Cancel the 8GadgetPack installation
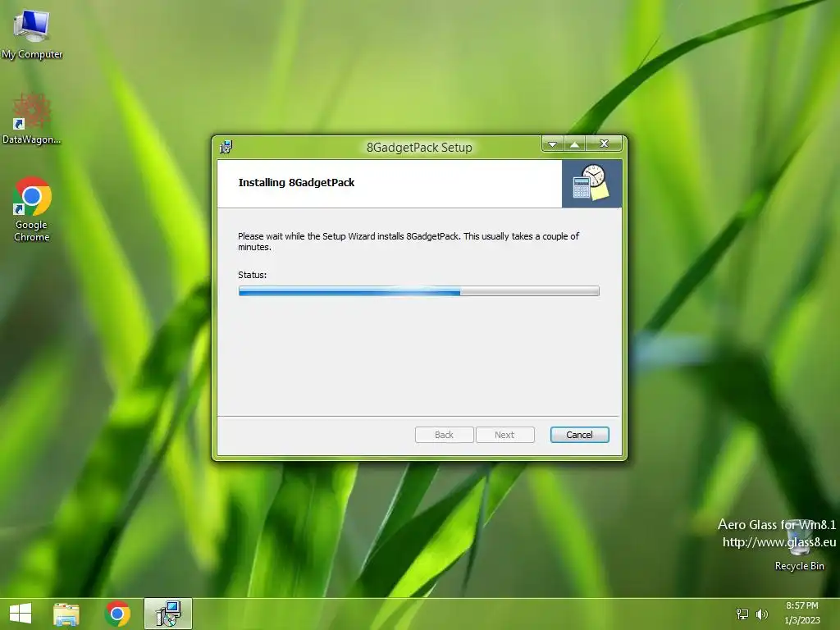 click(579, 435)
